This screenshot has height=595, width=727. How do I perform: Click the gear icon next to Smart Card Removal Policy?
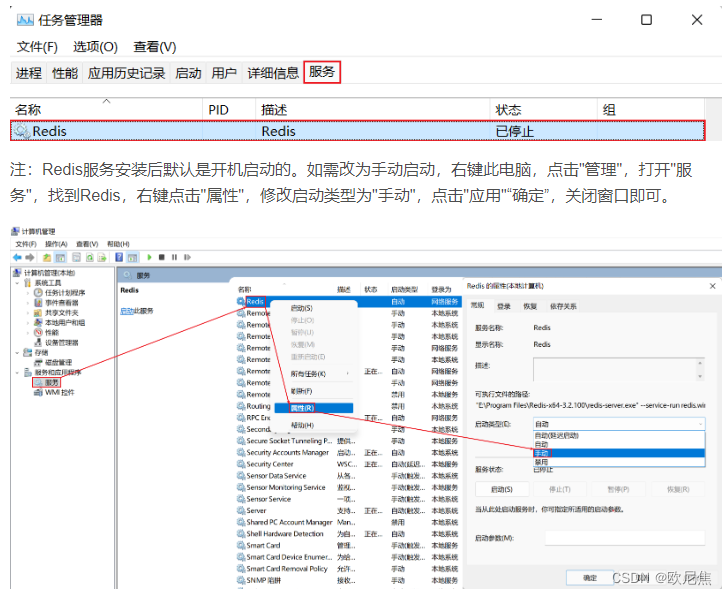tap(241, 569)
